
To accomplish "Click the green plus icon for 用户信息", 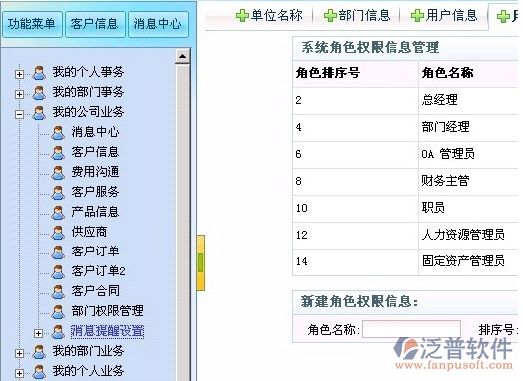I will click(417, 15).
